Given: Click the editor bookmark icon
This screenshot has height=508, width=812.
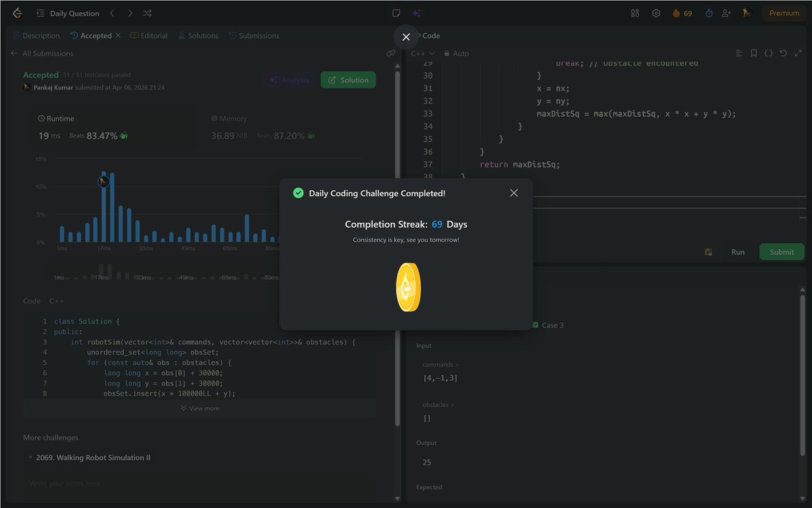Looking at the screenshot, I should point(754,54).
